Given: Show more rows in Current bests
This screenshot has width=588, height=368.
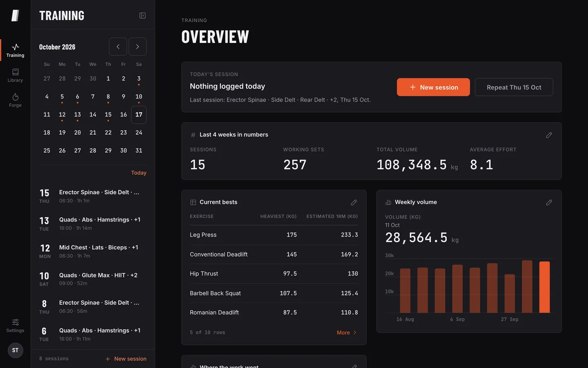Looking at the screenshot, I should pyautogui.click(x=347, y=332).
